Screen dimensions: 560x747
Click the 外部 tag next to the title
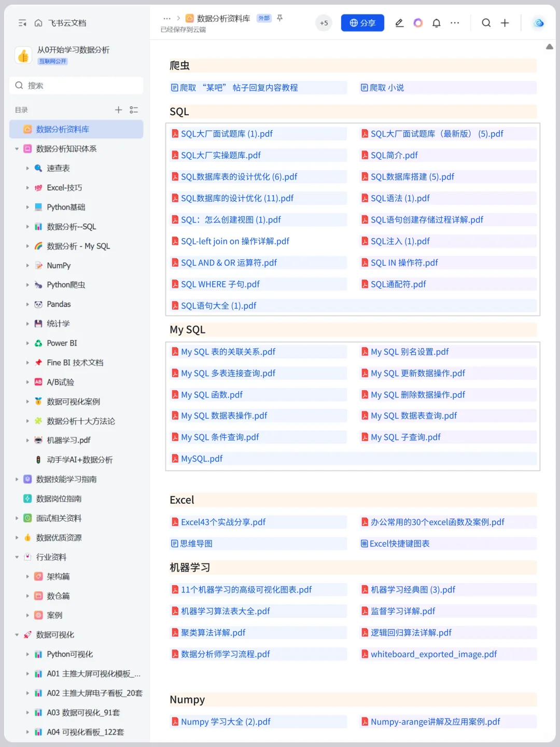264,18
